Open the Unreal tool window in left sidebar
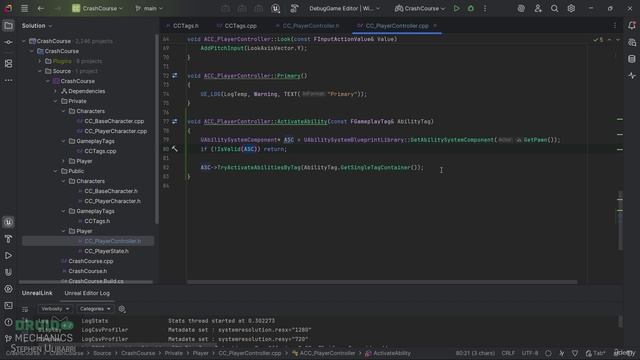Viewport: 640px width, 360px height. (8, 222)
